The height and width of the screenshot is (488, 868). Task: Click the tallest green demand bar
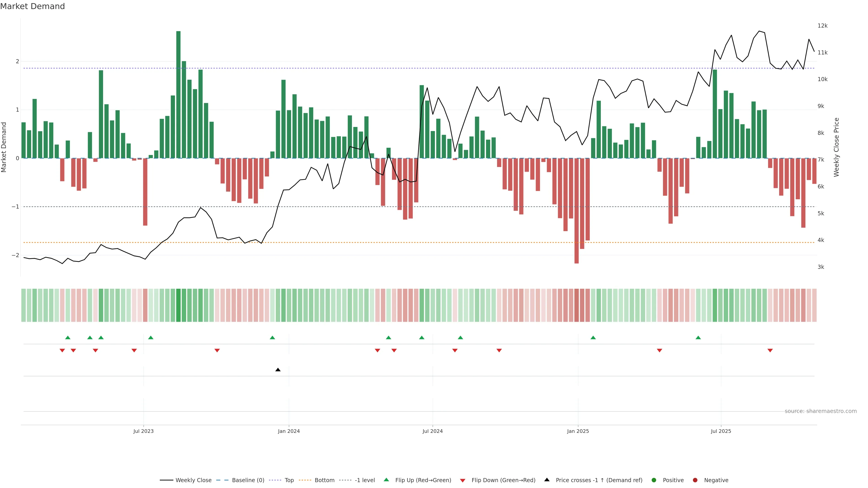click(x=178, y=94)
